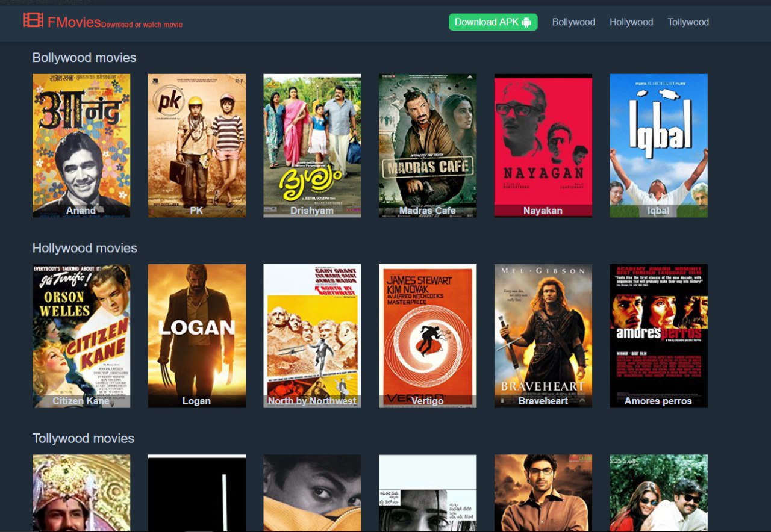This screenshot has height=532, width=771.
Task: Open the Madras Cafe movie poster
Action: point(428,146)
